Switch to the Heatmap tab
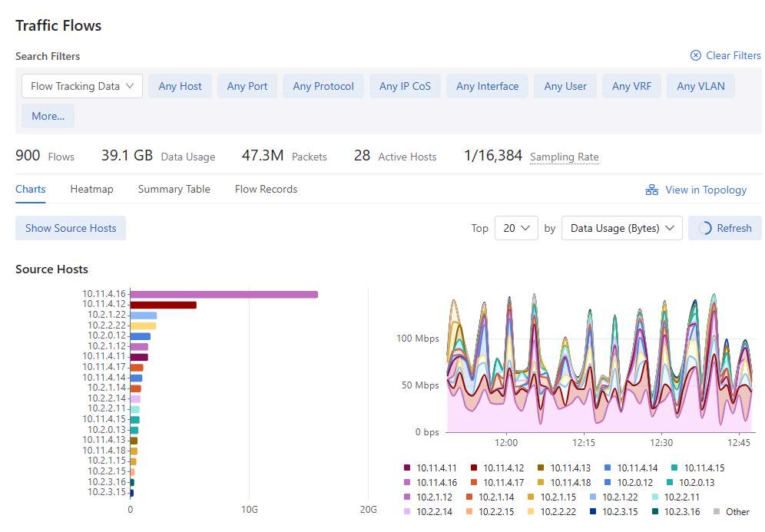 (91, 189)
